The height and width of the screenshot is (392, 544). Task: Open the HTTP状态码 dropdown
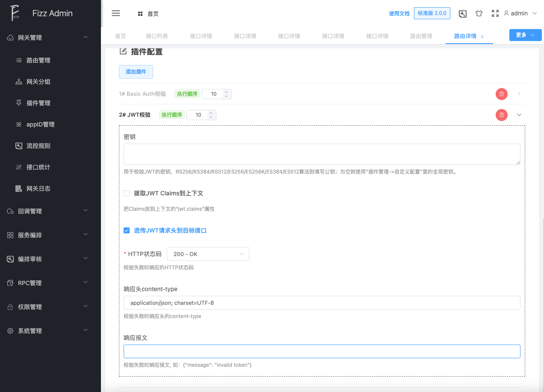(x=208, y=254)
